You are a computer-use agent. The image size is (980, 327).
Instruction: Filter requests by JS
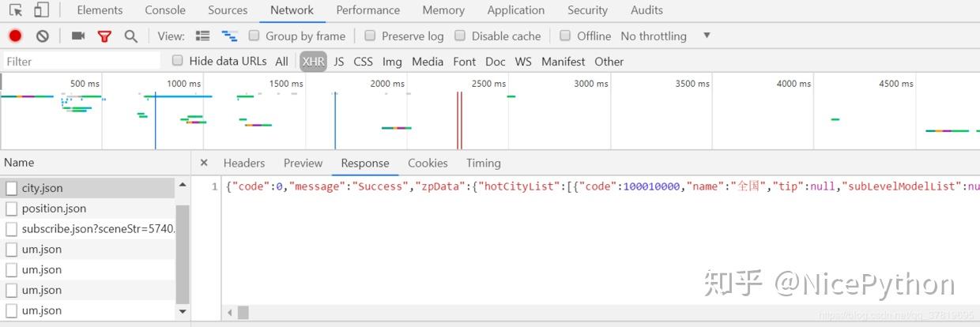tap(338, 61)
